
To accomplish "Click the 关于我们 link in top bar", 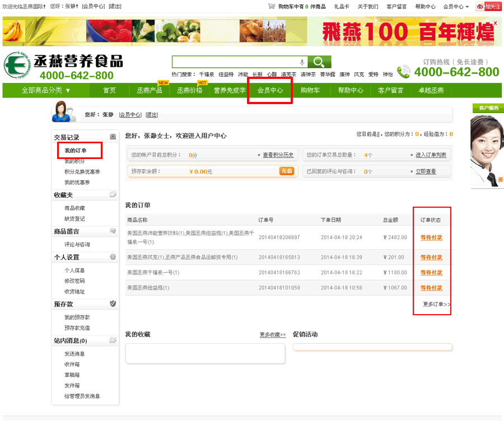I will [x=368, y=6].
